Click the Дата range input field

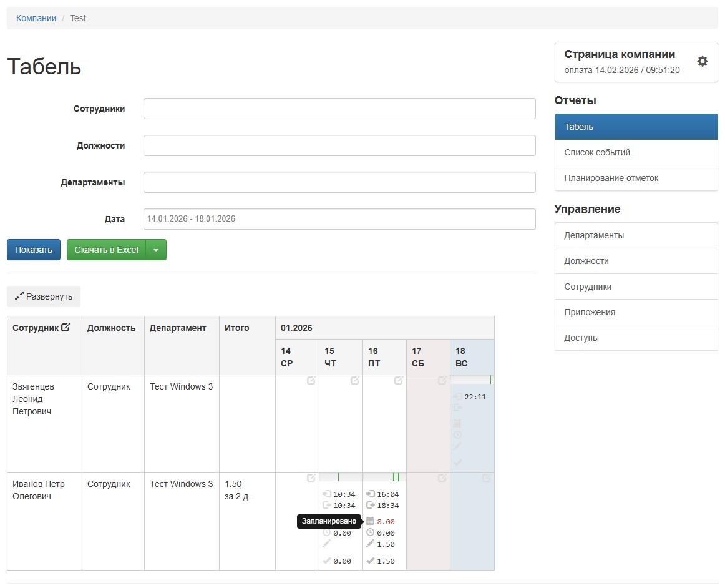[x=339, y=219]
